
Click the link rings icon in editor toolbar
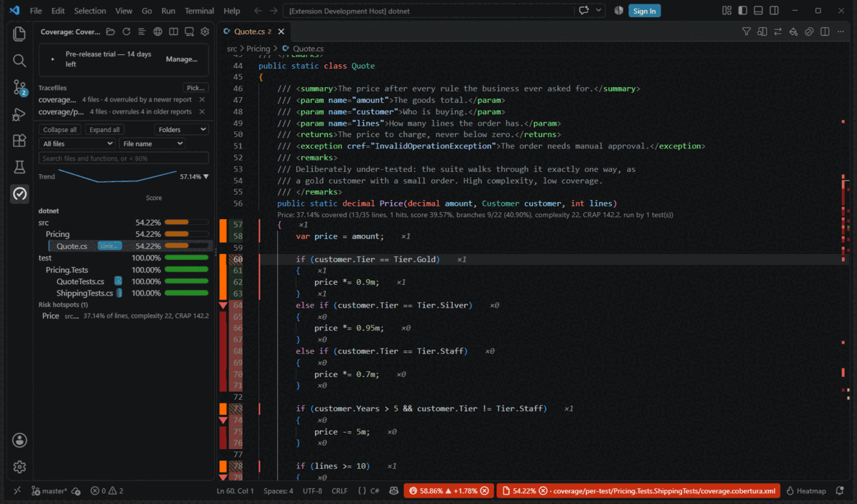point(809,31)
